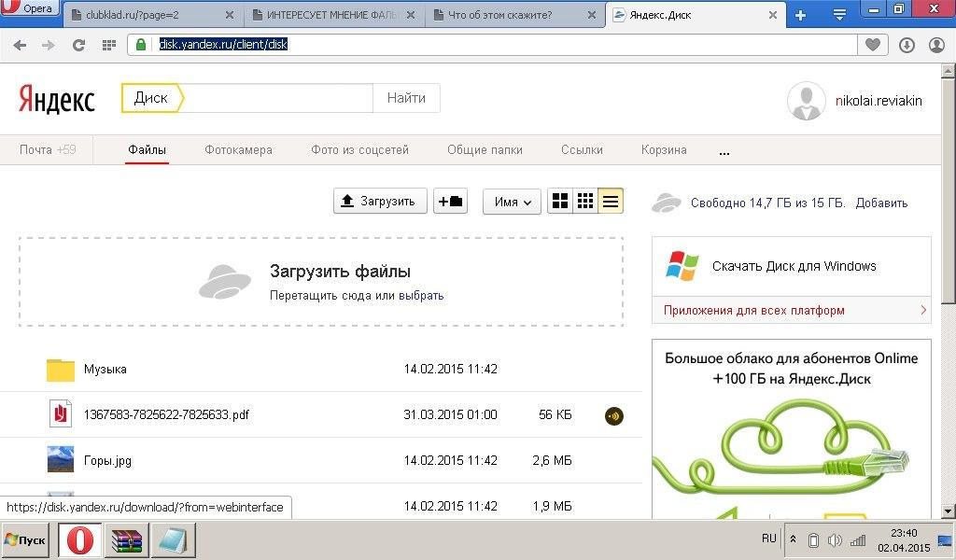Screen dimensions: 956x560
Task: Open Opera Speed Dial grid icon
Action: [109, 45]
